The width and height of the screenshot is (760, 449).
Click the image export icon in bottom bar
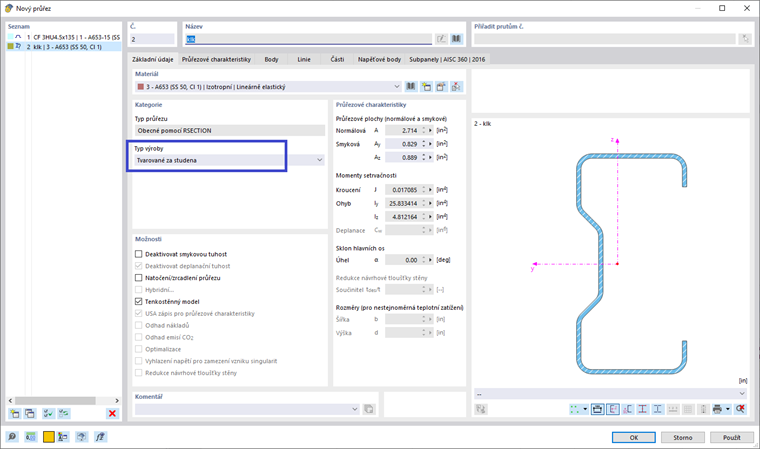coord(81,437)
